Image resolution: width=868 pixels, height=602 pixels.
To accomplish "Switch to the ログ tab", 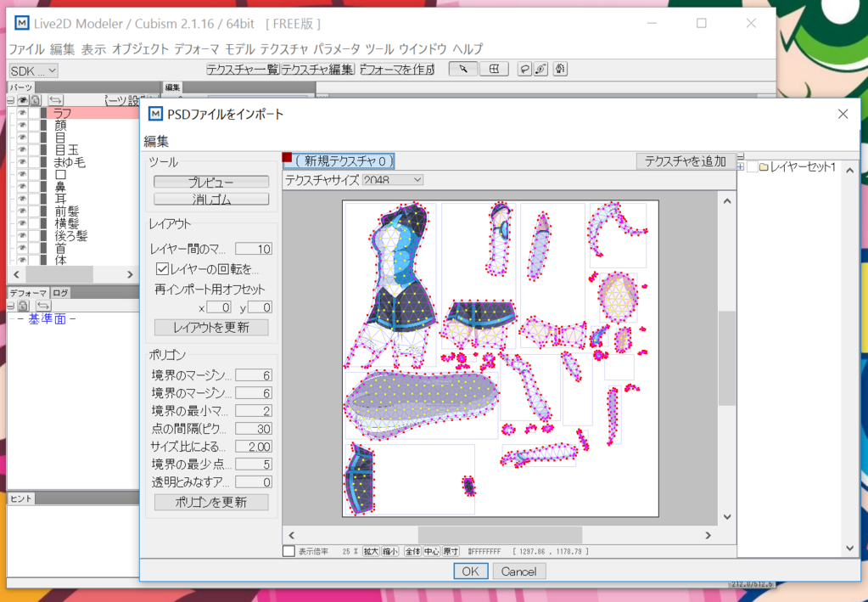I will pyautogui.click(x=61, y=293).
